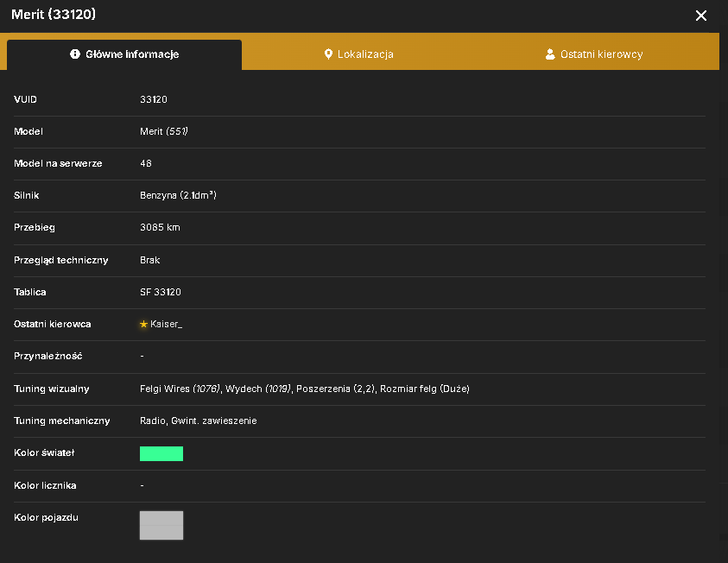728x563 pixels.
Task: Click the Radio, Gwint. zawieszenie value
Action: [x=199, y=421]
